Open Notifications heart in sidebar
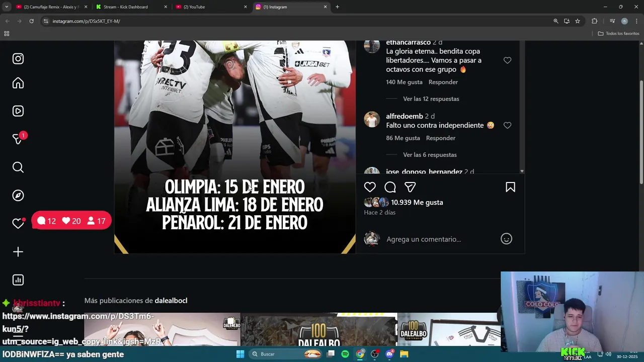The height and width of the screenshot is (362, 644). pos(18,224)
